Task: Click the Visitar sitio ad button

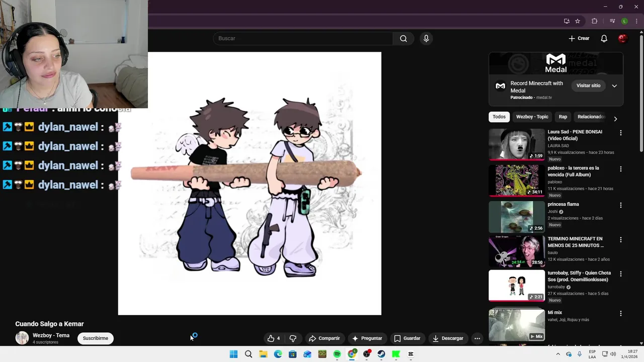Action: [x=588, y=85]
